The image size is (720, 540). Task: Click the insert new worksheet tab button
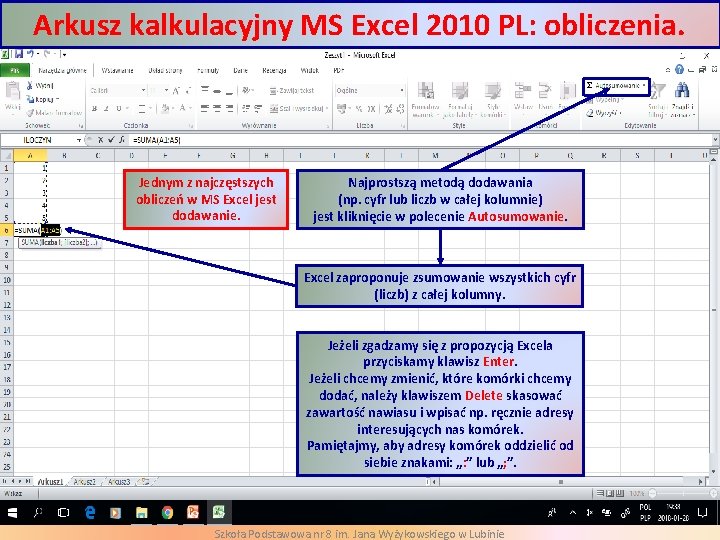144,482
